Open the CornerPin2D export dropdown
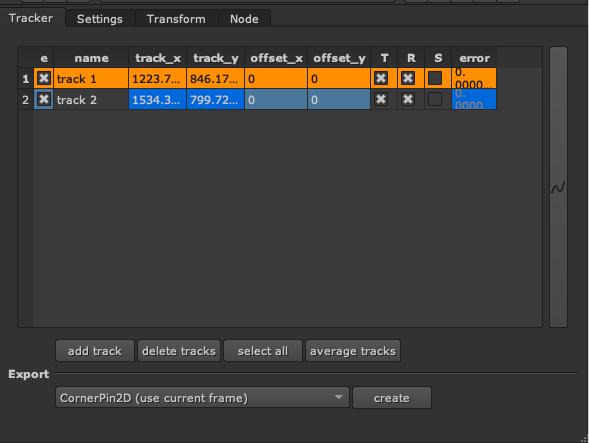The height and width of the screenshot is (443, 589). pos(202,398)
